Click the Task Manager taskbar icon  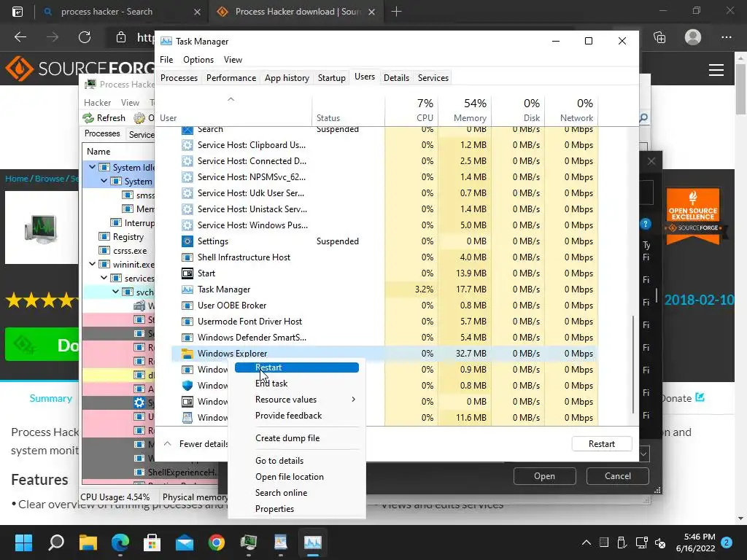pos(313,542)
